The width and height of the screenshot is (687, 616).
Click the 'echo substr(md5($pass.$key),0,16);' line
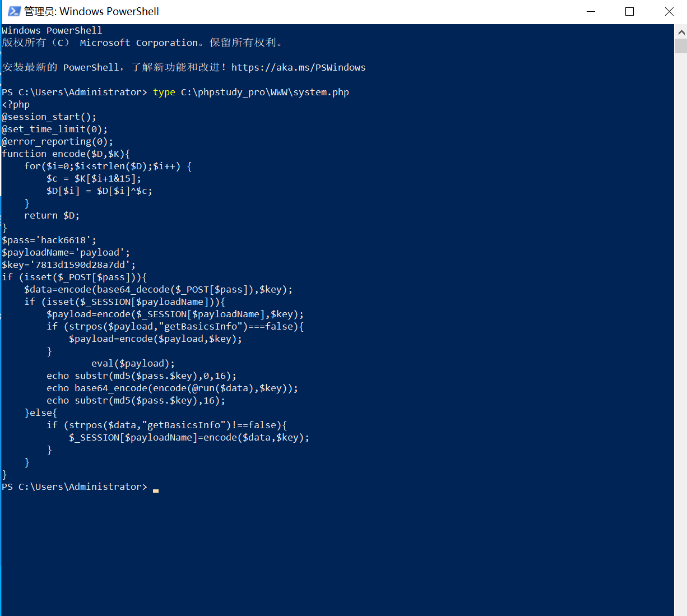pos(142,376)
